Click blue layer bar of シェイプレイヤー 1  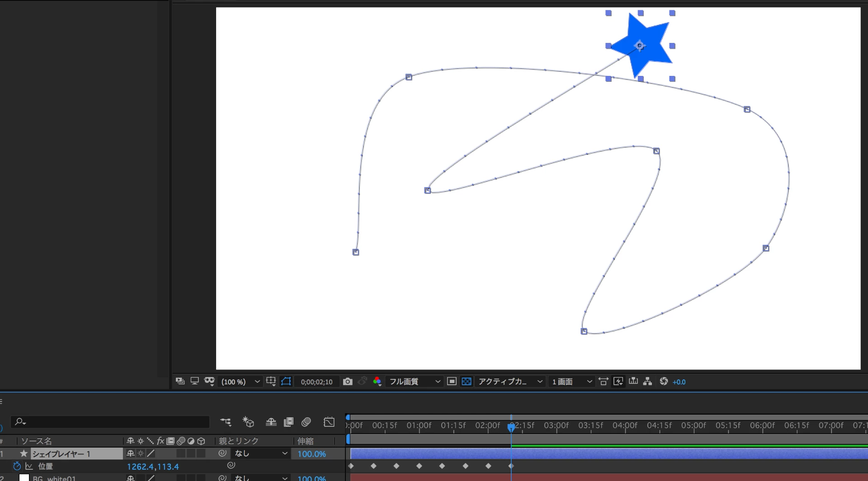tap(609, 453)
